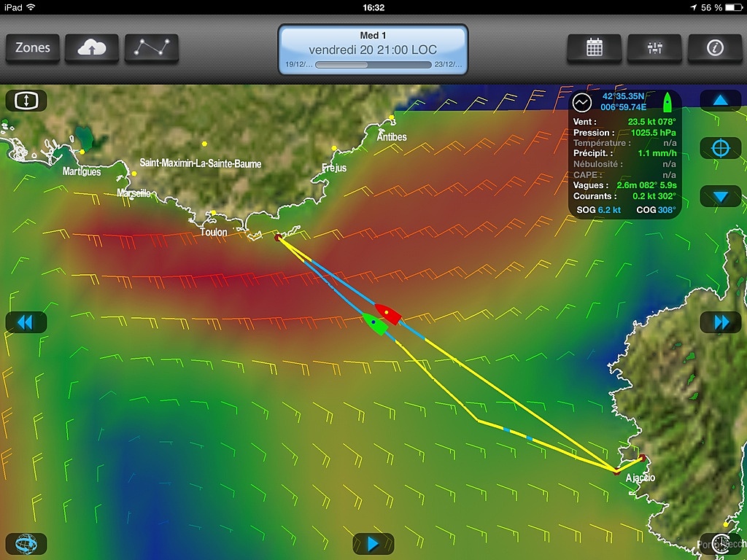
Task: Tap the wind value '23.5 kt 078°'
Action: coord(651,122)
